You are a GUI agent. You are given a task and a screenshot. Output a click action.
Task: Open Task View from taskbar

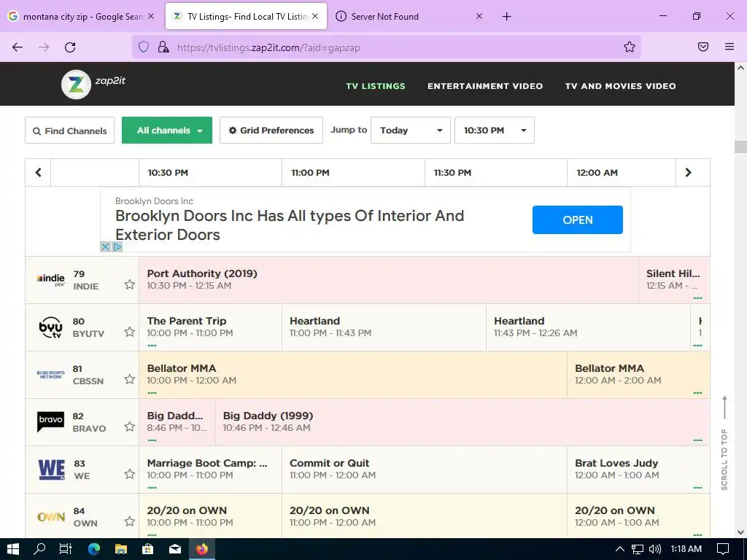(66, 549)
